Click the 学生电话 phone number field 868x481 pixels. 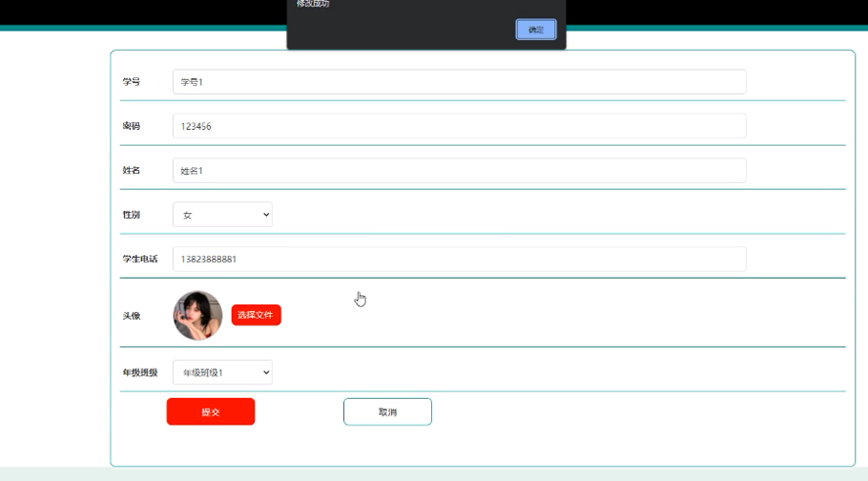pyautogui.click(x=459, y=259)
